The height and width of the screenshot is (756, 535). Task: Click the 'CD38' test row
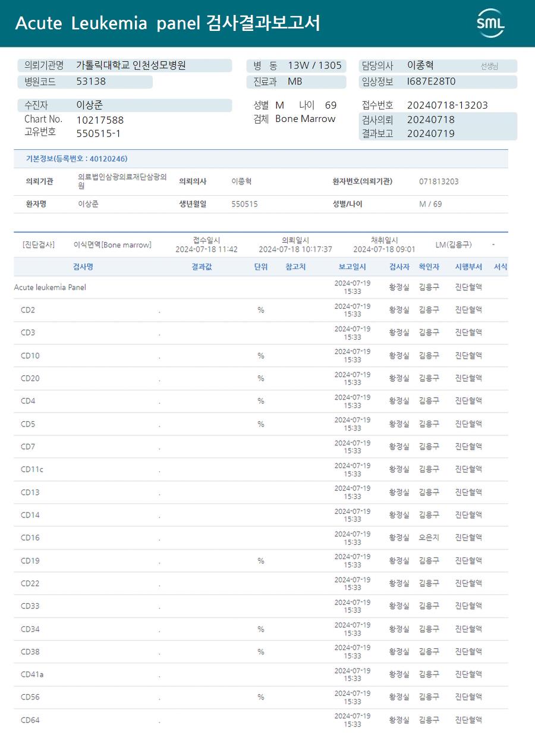(261, 652)
